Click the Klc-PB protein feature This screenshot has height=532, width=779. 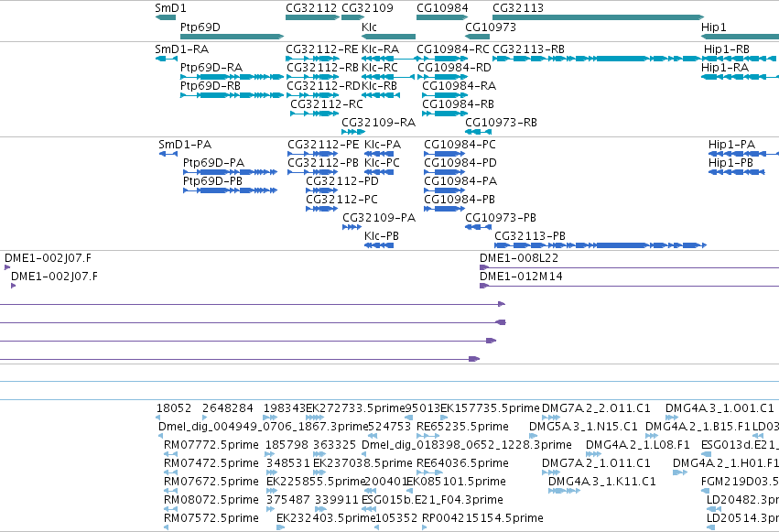379,245
